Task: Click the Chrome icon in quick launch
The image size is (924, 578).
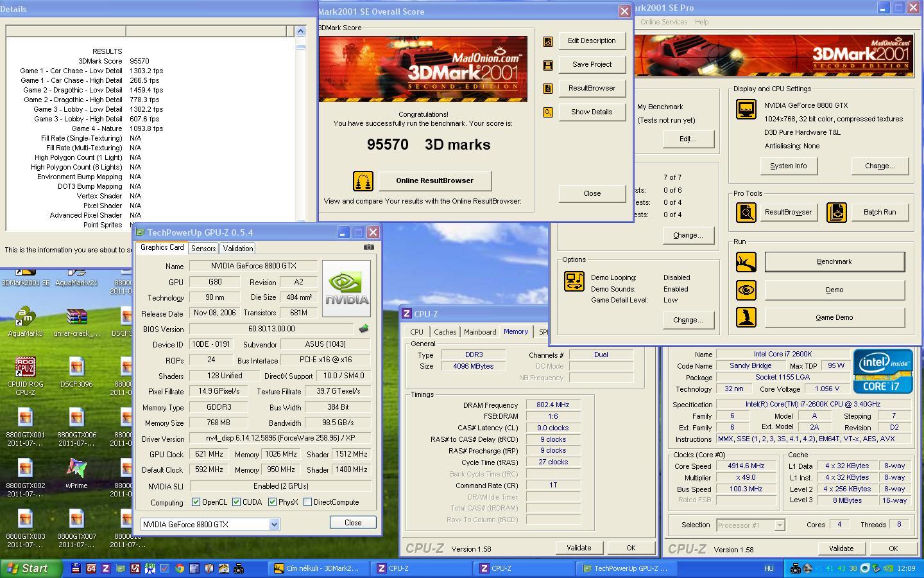Action: (x=180, y=568)
